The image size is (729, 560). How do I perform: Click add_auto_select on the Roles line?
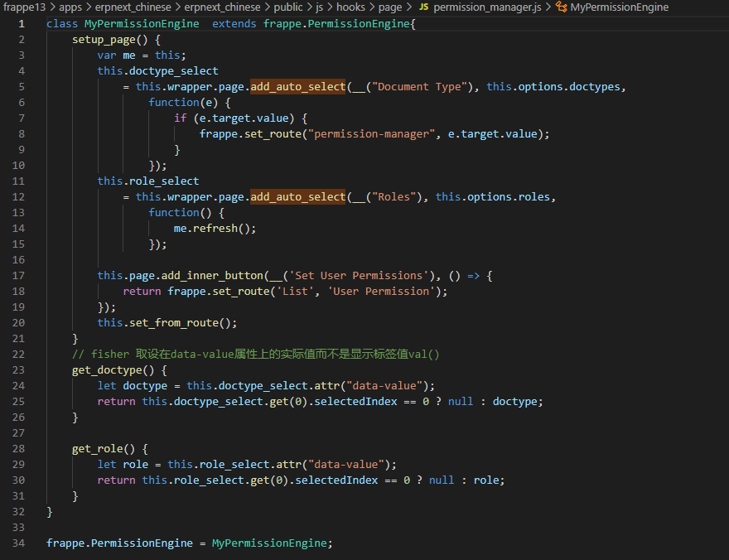click(x=298, y=197)
